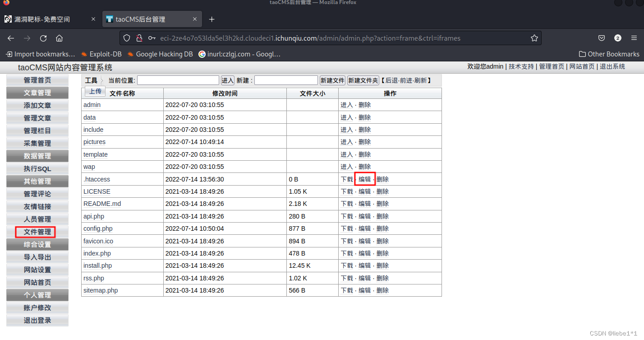Open 管理评论 in sidebar
Image resolution: width=644 pixels, height=340 pixels.
(x=37, y=194)
